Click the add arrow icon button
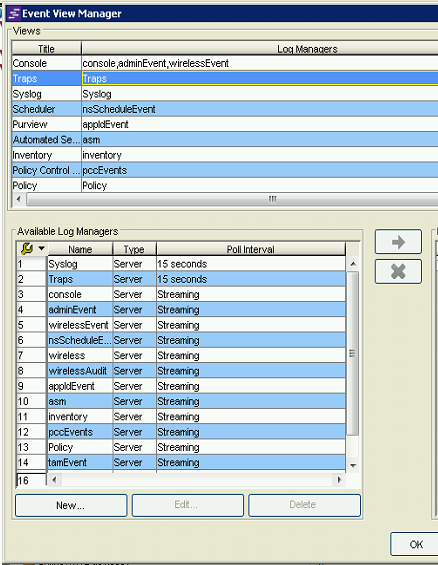438x565 pixels. click(x=398, y=242)
